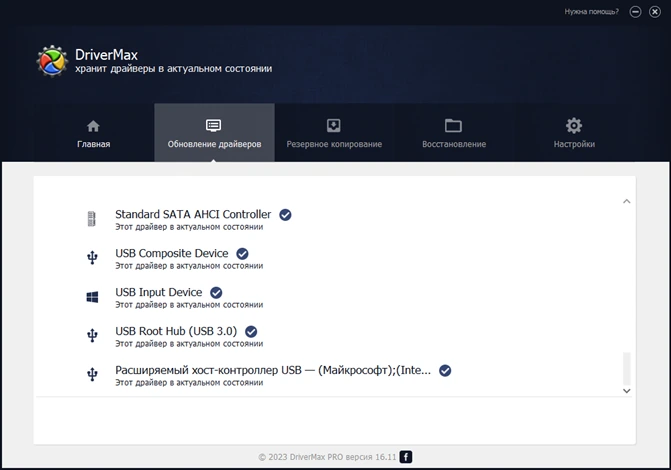Click the status text under USB Root Hub
671x470 pixels.
coord(189,344)
